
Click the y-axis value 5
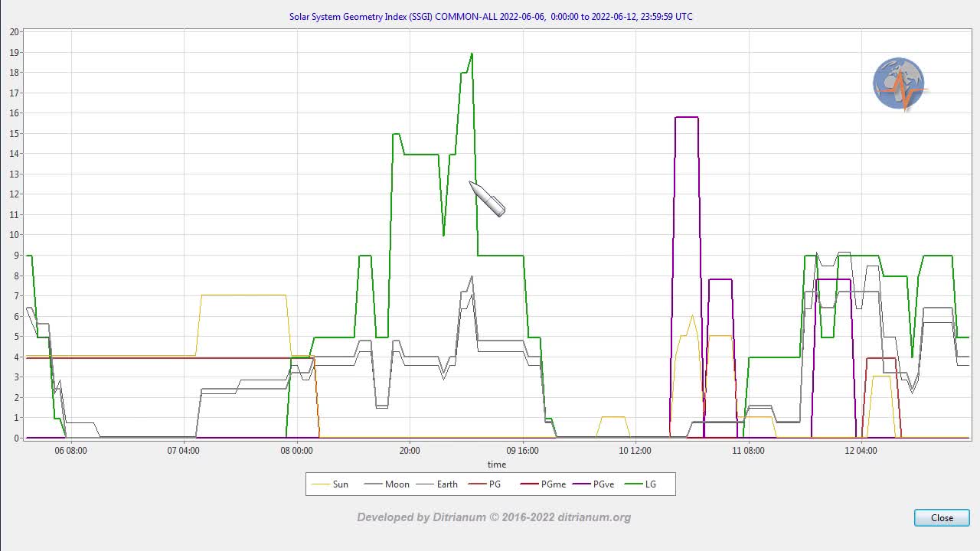[17, 337]
